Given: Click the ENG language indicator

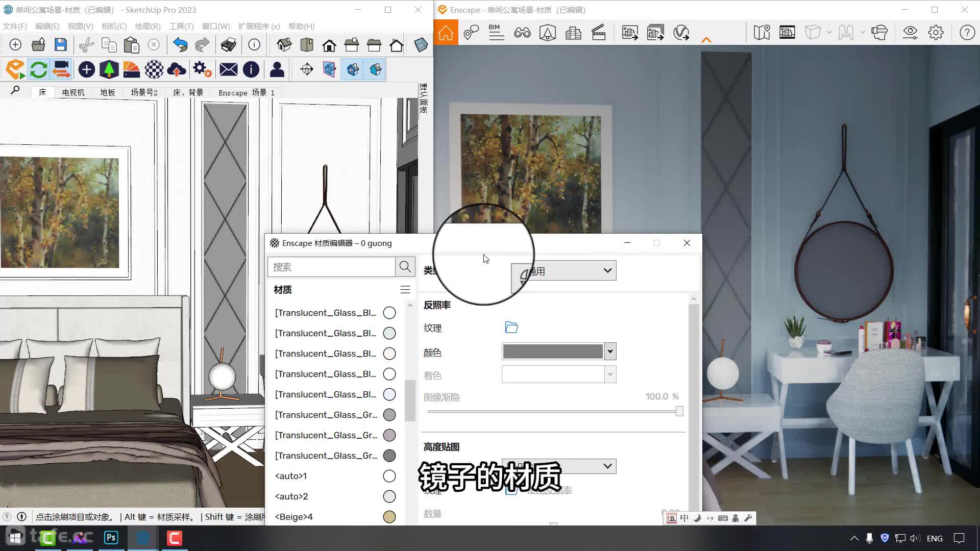Looking at the screenshot, I should click(x=935, y=538).
